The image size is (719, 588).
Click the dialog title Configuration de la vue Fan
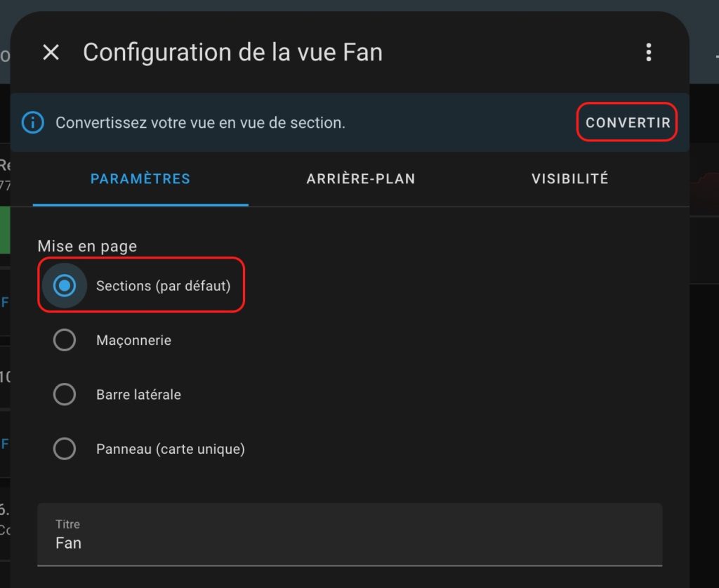pos(232,52)
